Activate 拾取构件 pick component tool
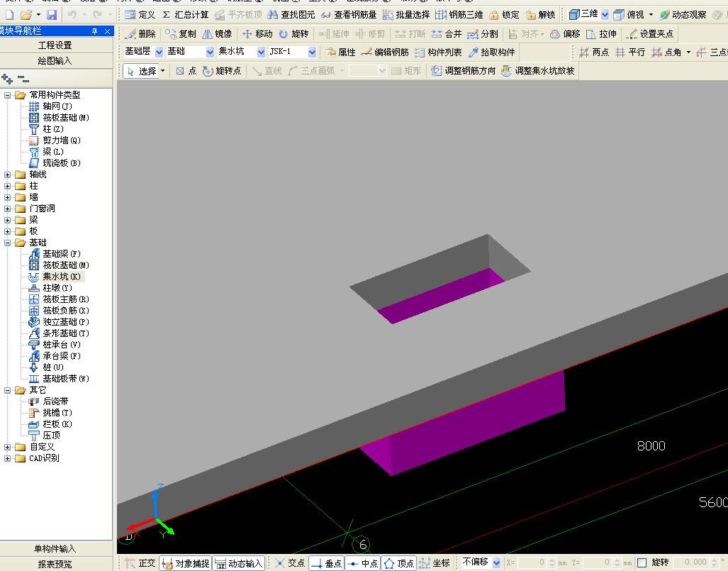728x571 pixels. [491, 52]
